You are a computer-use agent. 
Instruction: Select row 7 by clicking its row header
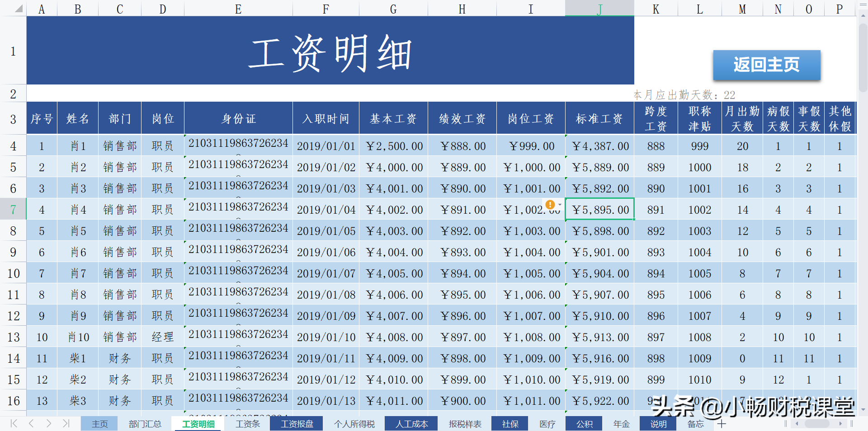(x=13, y=209)
